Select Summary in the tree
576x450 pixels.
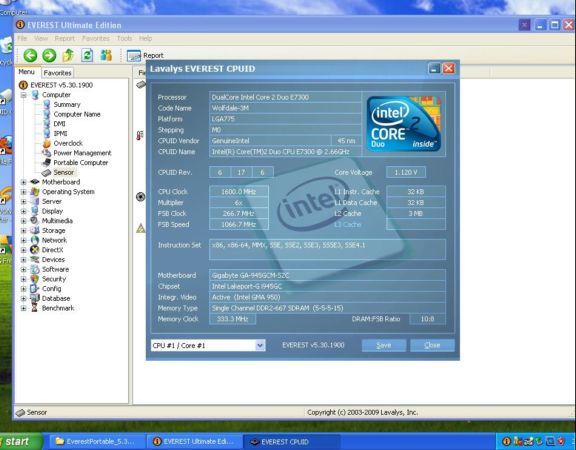click(x=67, y=105)
